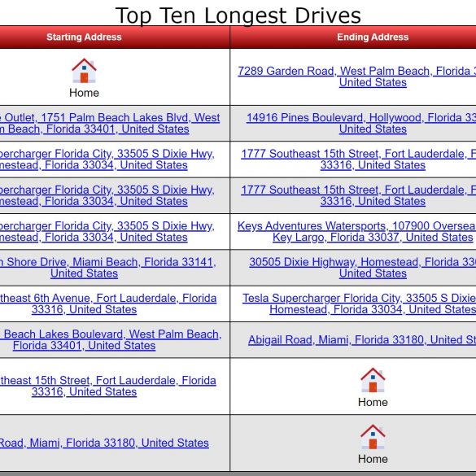This screenshot has width=476, height=476.
Task: Open the 7289 Garden Road address link
Action: pyautogui.click(x=357, y=76)
